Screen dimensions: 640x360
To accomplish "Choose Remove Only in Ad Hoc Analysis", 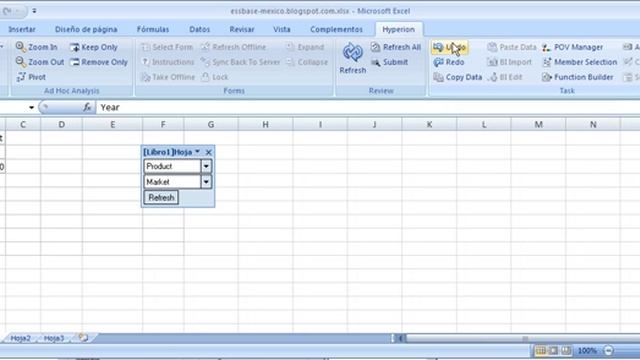I will coord(99,62).
